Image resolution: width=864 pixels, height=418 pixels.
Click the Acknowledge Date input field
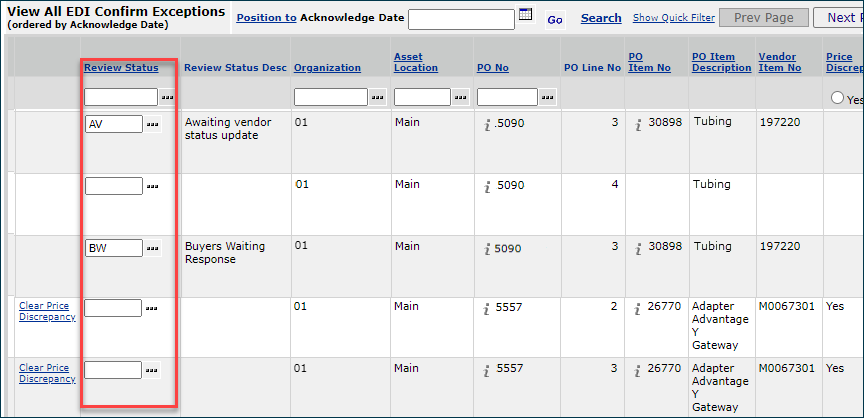point(461,19)
